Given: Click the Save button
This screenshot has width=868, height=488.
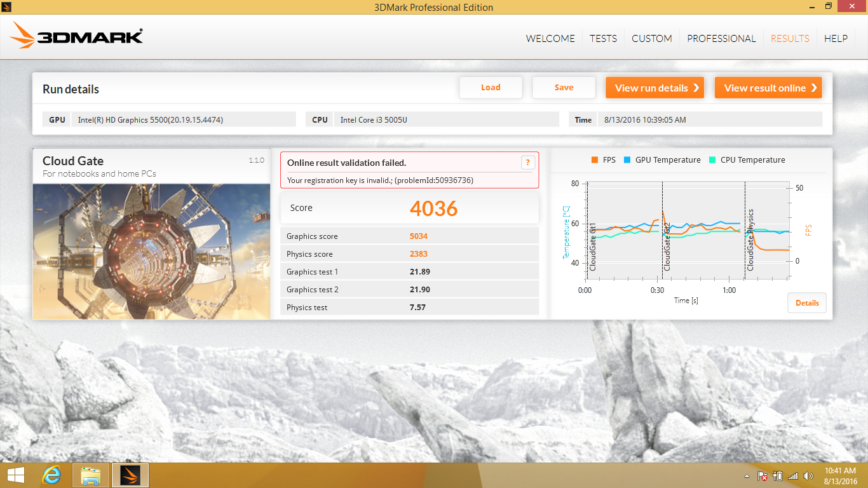Looking at the screenshot, I should [564, 88].
